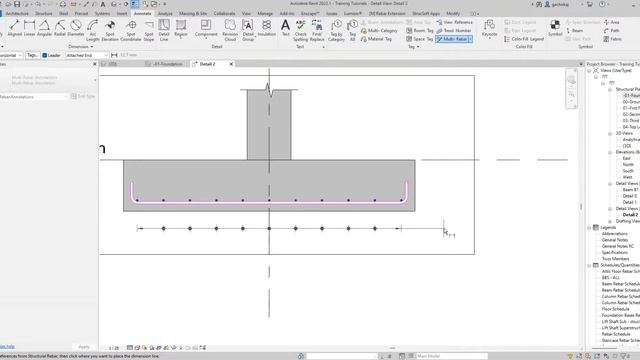Click the Main Model workset field
The height and width of the screenshot is (360, 640).
coord(451,356)
